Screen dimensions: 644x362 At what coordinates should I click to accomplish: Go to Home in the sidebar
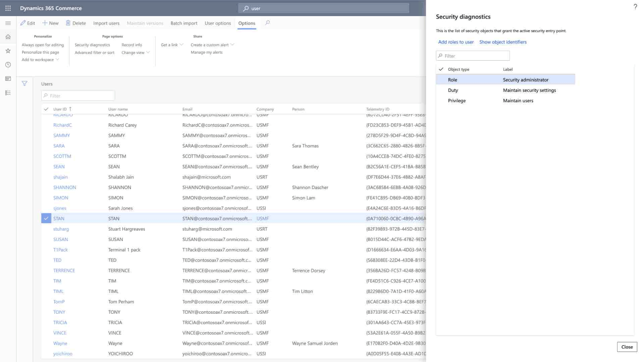(x=8, y=37)
